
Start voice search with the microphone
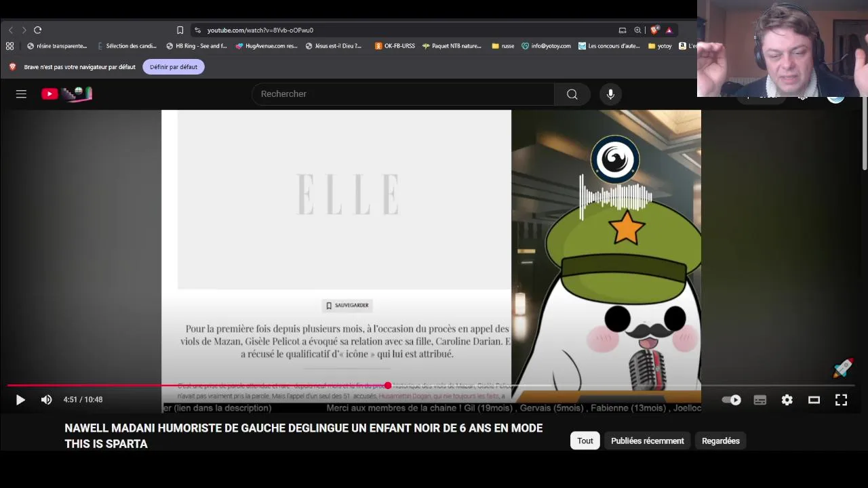(610, 94)
